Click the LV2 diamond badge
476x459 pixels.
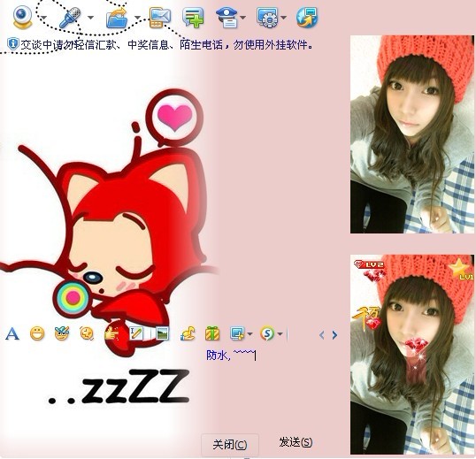pyautogui.click(x=369, y=264)
